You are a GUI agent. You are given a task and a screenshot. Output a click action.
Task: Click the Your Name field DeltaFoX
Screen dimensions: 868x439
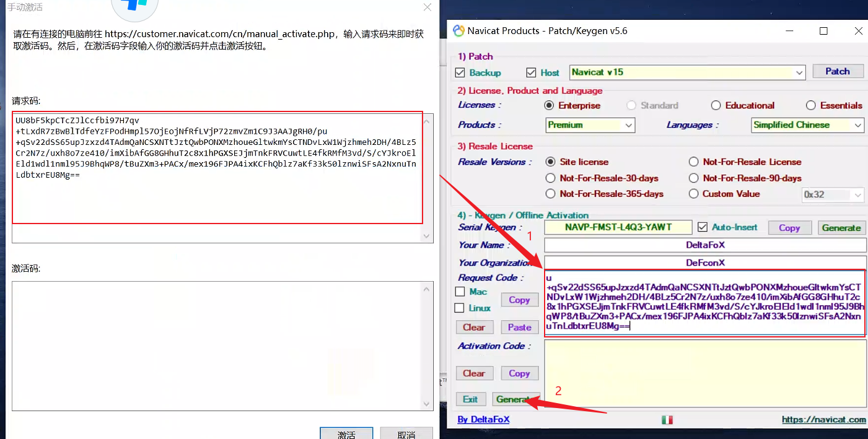(705, 245)
